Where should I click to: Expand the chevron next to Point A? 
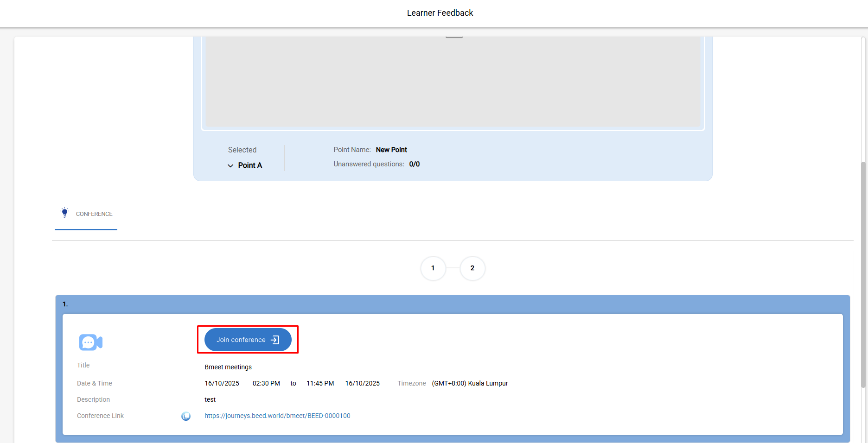point(230,165)
